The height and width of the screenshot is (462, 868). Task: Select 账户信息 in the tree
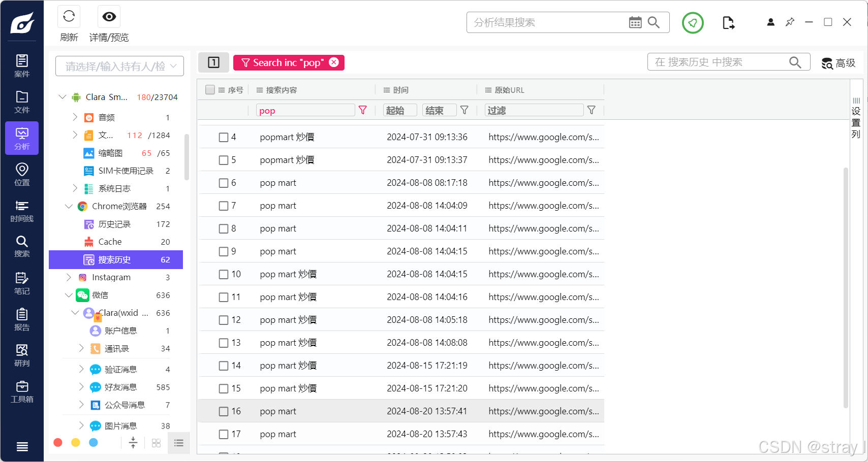tap(116, 331)
